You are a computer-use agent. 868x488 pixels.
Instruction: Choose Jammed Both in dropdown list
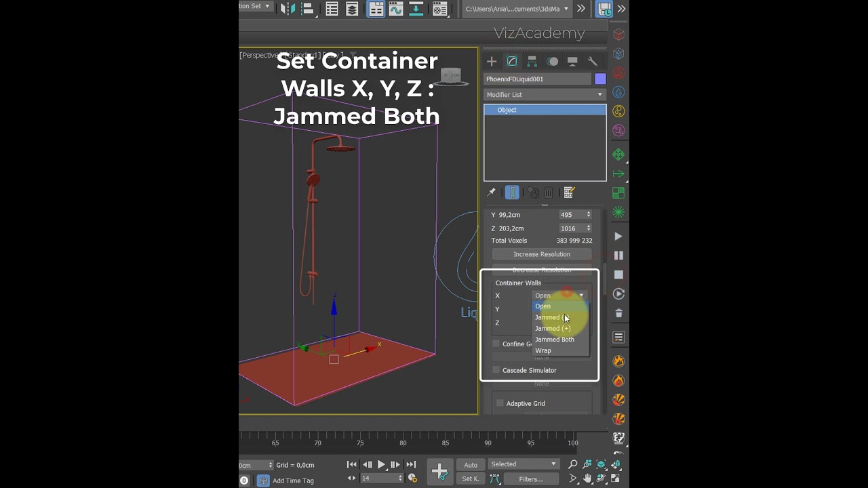click(x=560, y=340)
